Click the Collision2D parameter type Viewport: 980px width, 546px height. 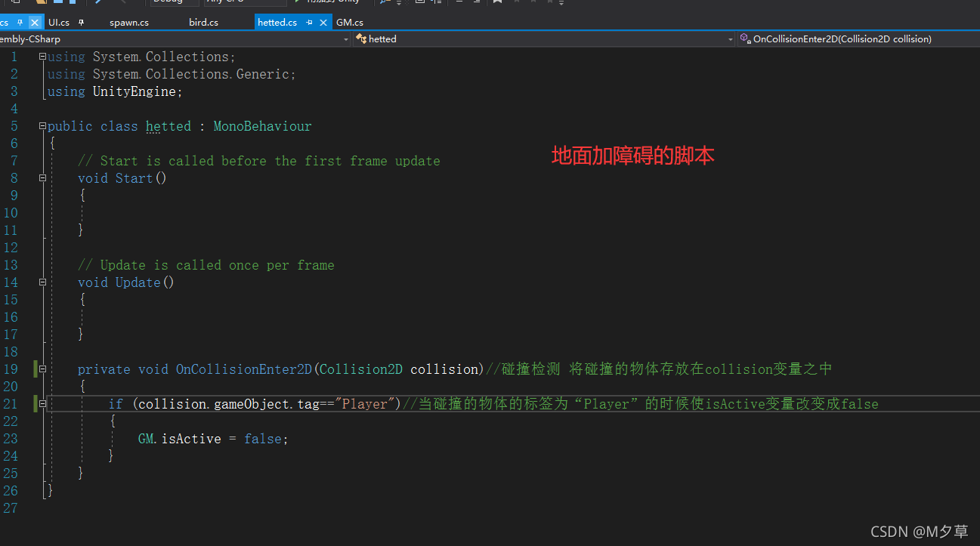point(361,369)
